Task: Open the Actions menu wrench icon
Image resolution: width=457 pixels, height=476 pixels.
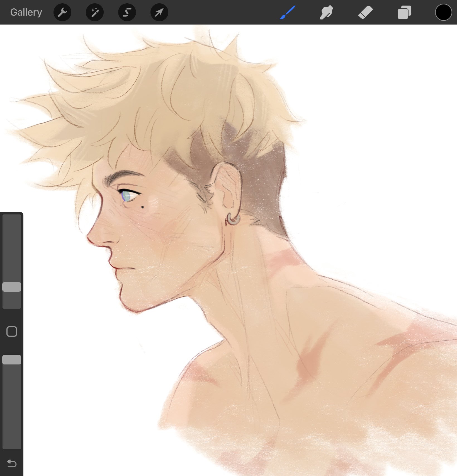Action: 62,12
